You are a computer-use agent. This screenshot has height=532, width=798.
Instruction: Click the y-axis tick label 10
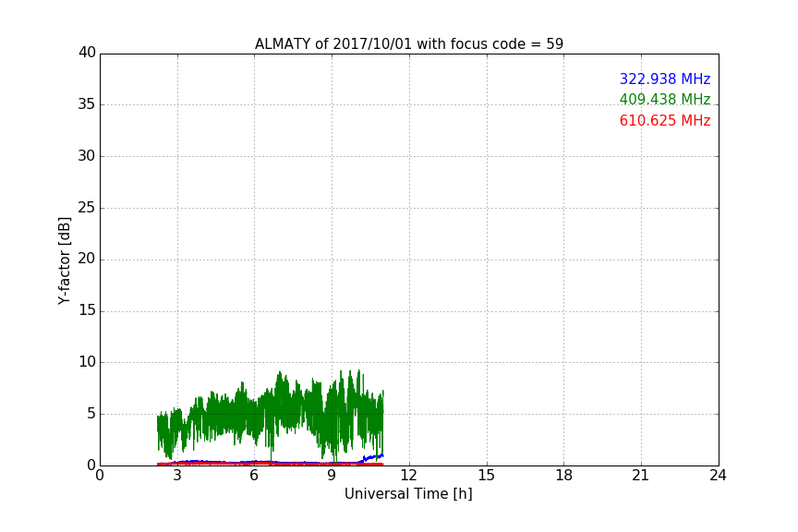tap(87, 362)
